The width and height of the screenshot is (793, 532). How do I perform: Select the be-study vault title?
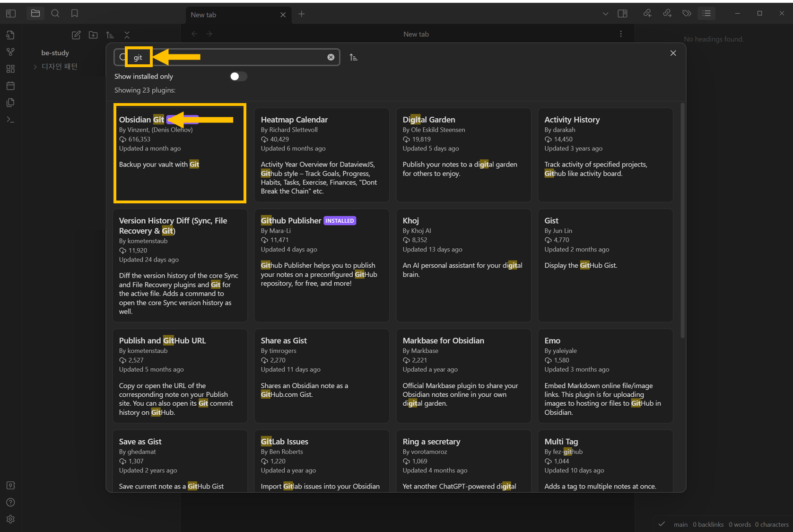55,52
